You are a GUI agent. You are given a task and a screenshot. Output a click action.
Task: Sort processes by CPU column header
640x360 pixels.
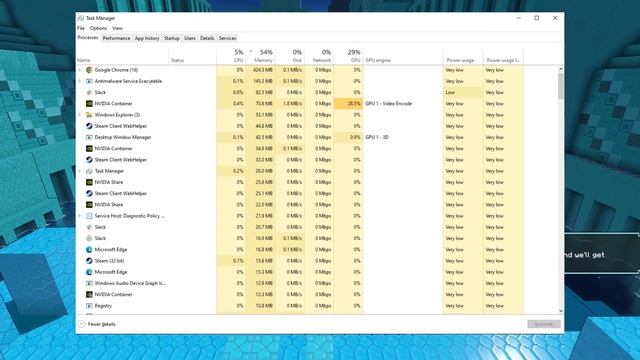(231, 56)
